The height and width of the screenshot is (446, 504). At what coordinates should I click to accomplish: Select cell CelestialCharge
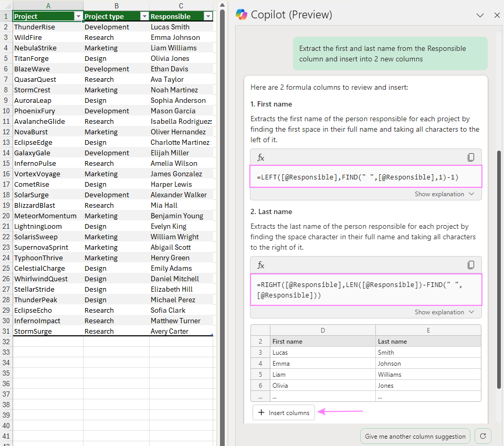pos(48,268)
